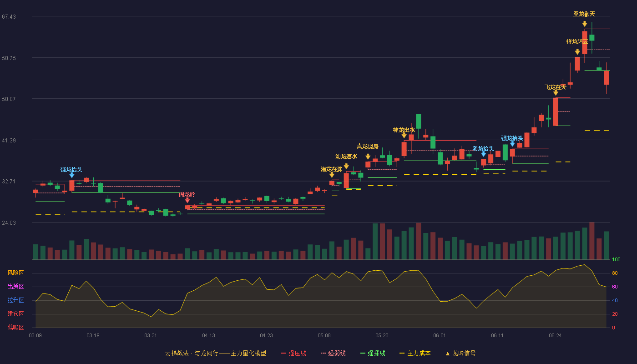The height and width of the screenshot is (364, 637).
Task: Click the yellow arrow under the 幼龙嬉水 label
Action: tap(346, 167)
